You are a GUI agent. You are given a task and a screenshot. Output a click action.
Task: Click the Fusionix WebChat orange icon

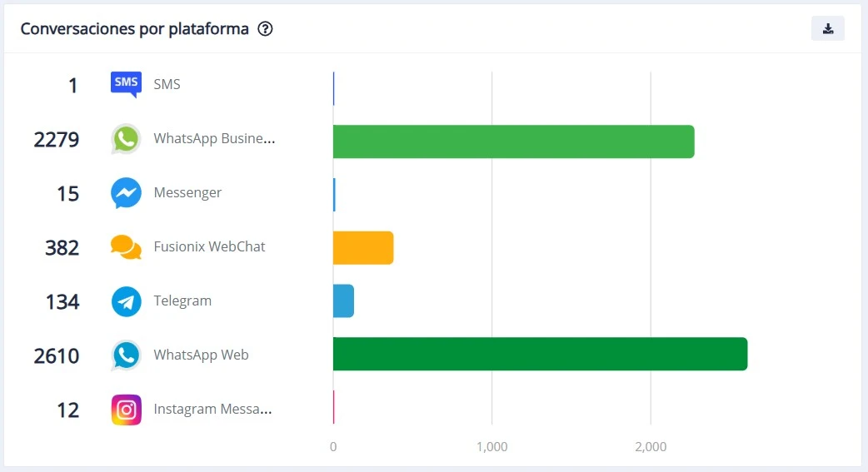pyautogui.click(x=127, y=246)
